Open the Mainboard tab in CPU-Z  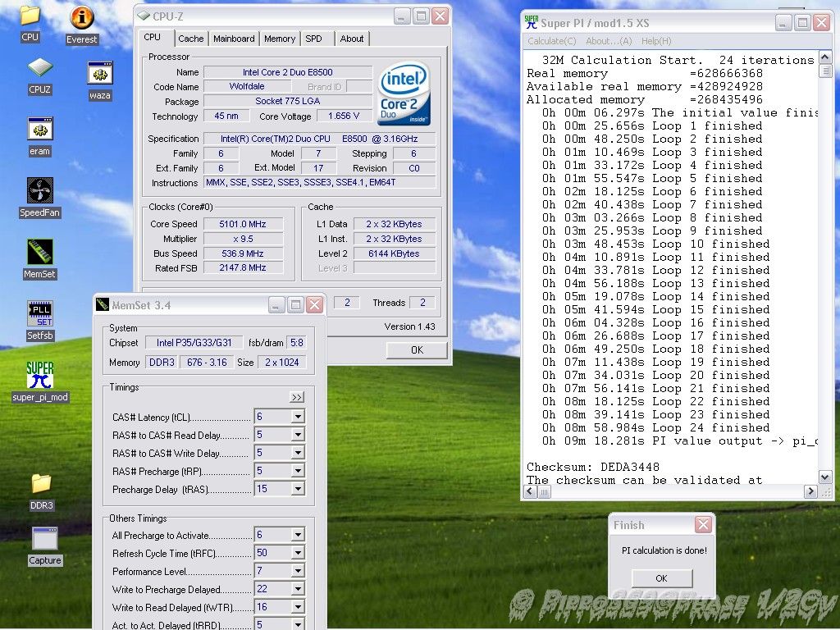pyautogui.click(x=234, y=39)
